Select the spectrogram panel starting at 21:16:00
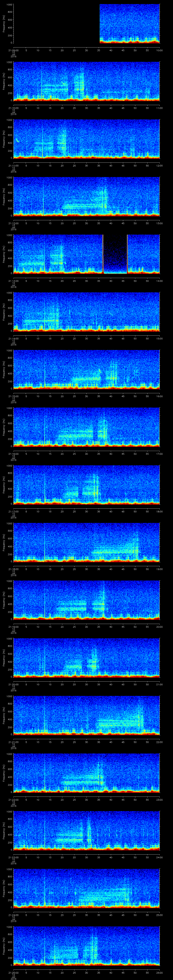The image size is (173, 980). [87, 427]
